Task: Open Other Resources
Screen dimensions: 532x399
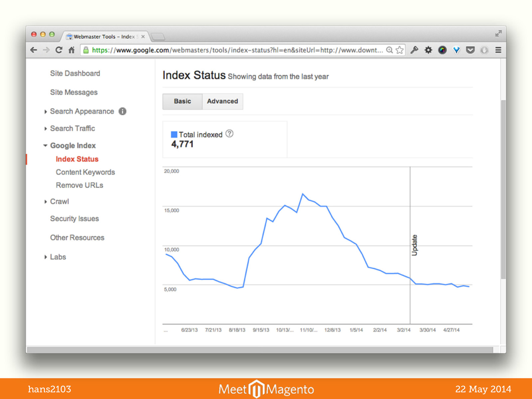Action: coord(77,238)
